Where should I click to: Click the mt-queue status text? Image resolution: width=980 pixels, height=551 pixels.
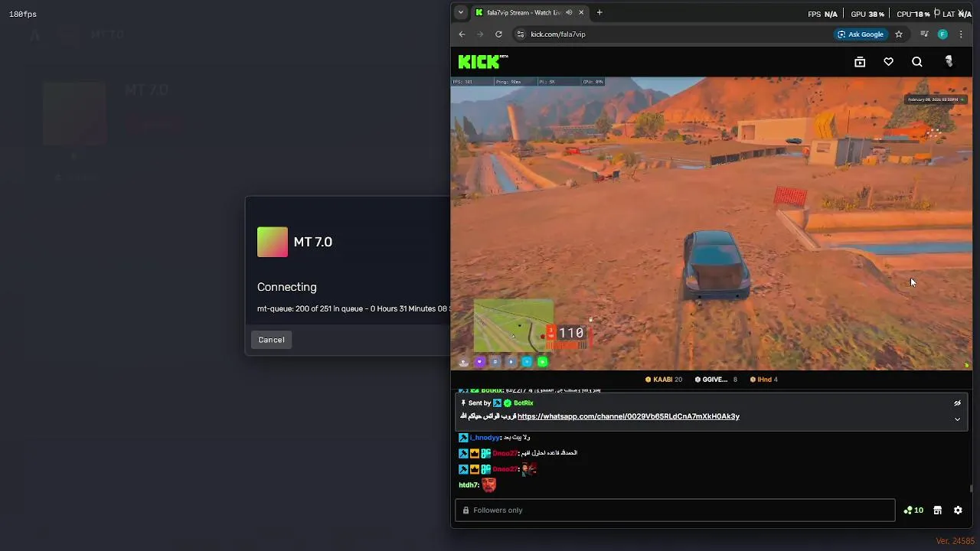pos(353,309)
